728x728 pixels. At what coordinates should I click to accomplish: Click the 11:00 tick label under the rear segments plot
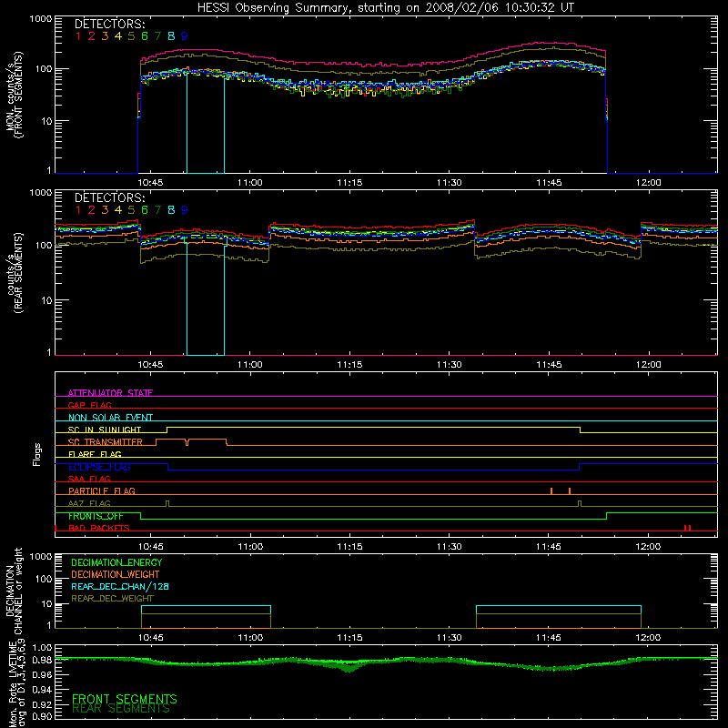click(249, 365)
